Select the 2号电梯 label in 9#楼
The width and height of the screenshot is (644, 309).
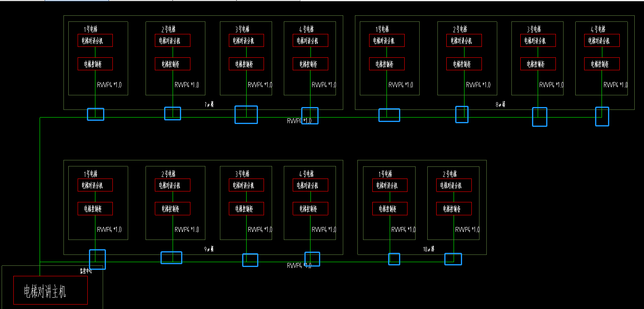[x=168, y=174]
